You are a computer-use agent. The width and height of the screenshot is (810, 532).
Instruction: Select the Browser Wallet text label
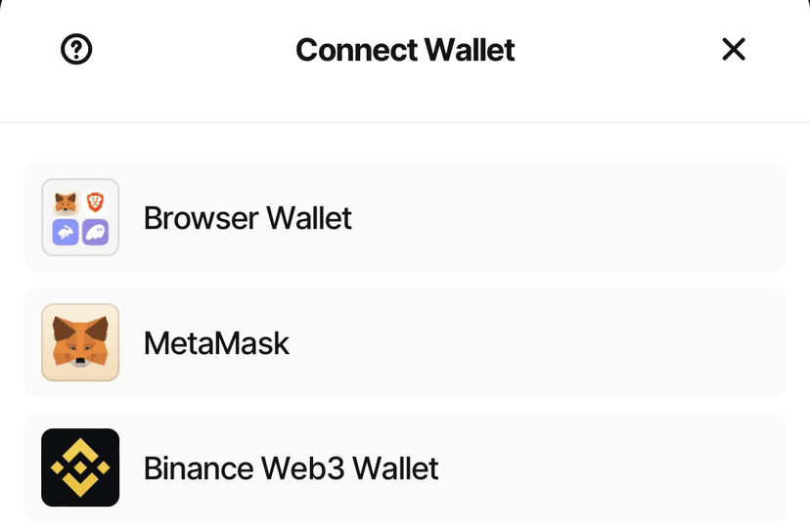pos(247,217)
